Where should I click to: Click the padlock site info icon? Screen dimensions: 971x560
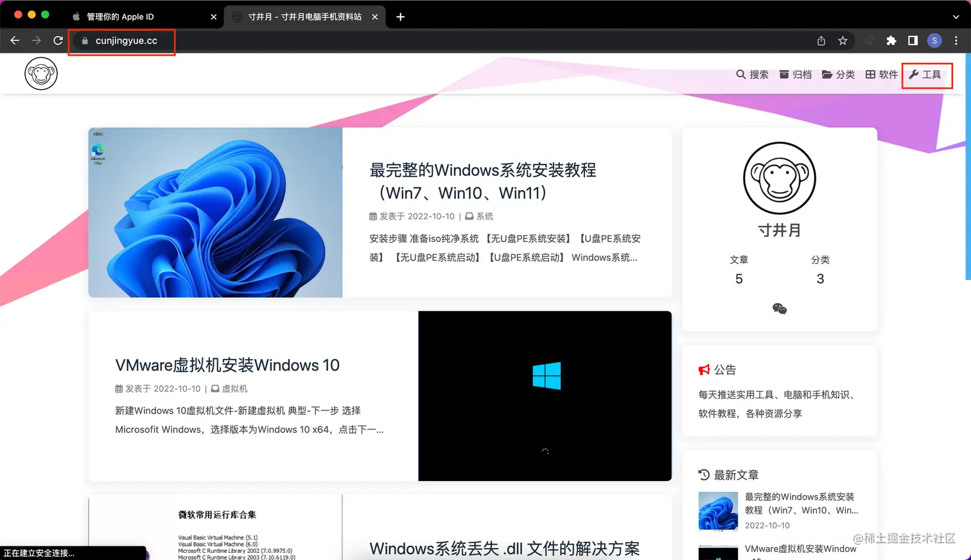point(85,40)
